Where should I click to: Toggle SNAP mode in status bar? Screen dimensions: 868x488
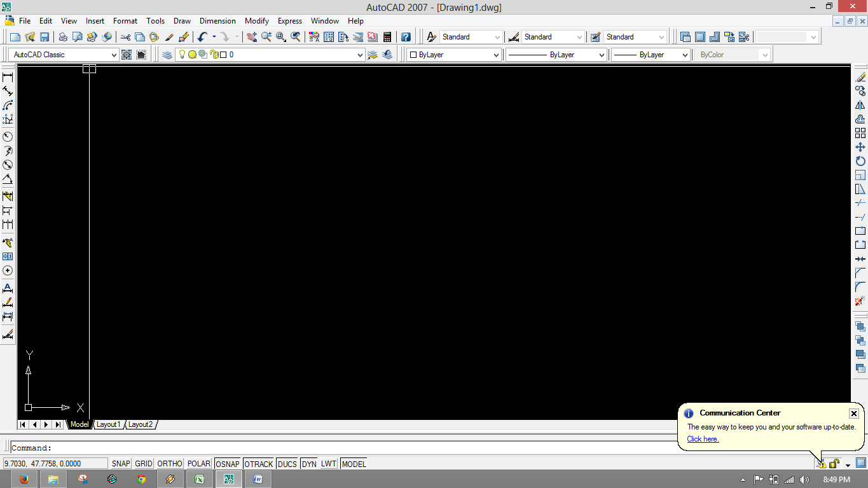pyautogui.click(x=121, y=464)
